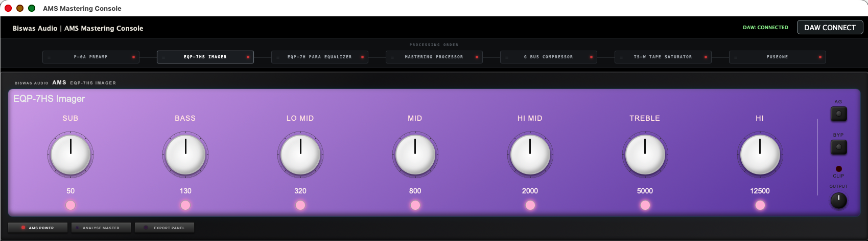
Task: Click the Para Equalizer drag handle icon
Action: tap(278, 57)
